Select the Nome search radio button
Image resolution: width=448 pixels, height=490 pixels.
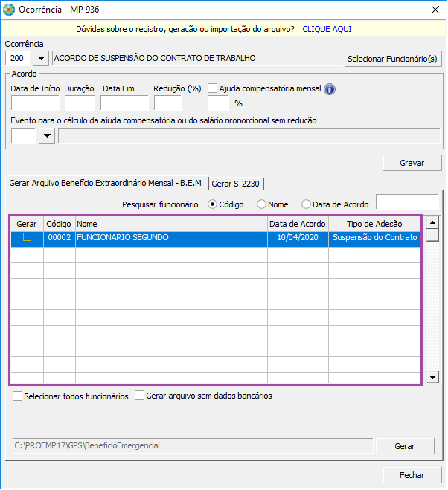[x=261, y=204]
